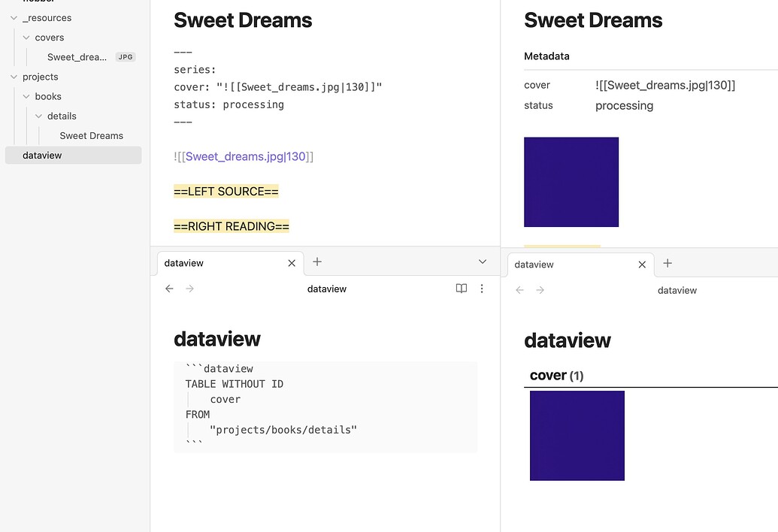Viewport: 778px width, 532px height.
Task: Open the more options menu for dataview
Action: tap(482, 289)
